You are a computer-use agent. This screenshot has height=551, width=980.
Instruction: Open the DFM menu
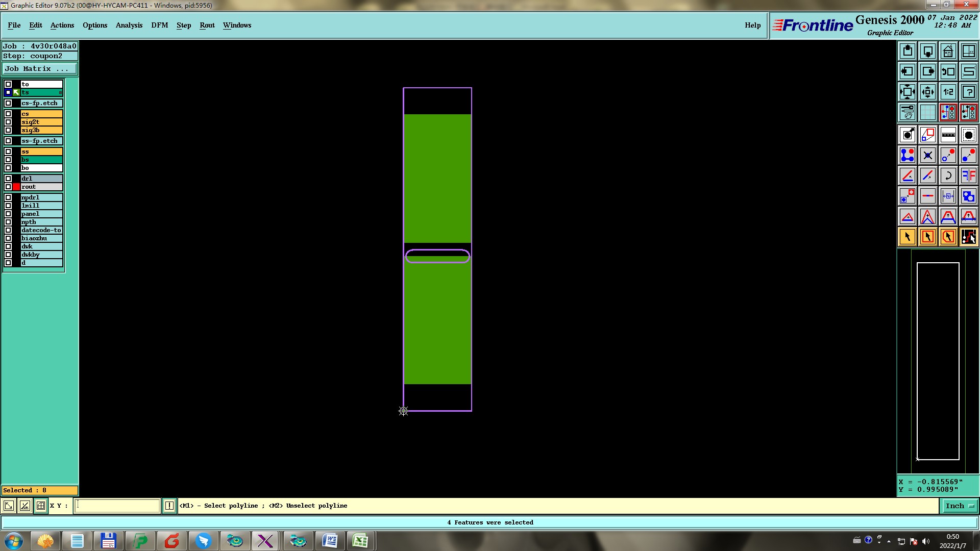pos(159,25)
